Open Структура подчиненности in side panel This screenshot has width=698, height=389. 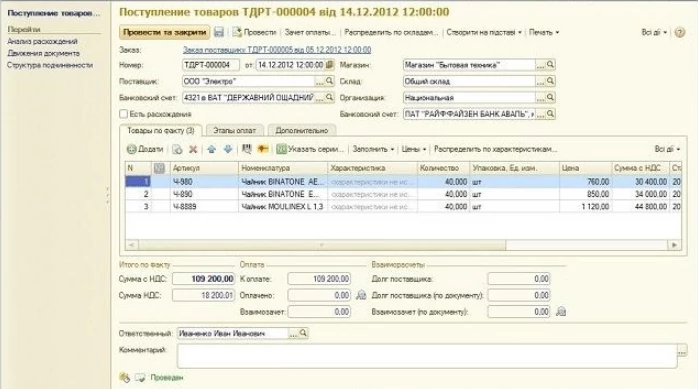pyautogui.click(x=50, y=65)
